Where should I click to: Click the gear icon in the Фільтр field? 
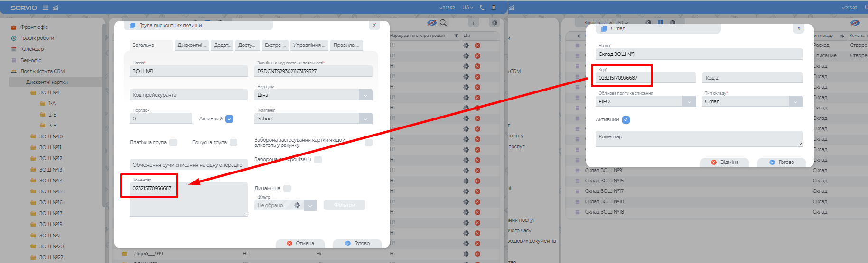pos(297,205)
